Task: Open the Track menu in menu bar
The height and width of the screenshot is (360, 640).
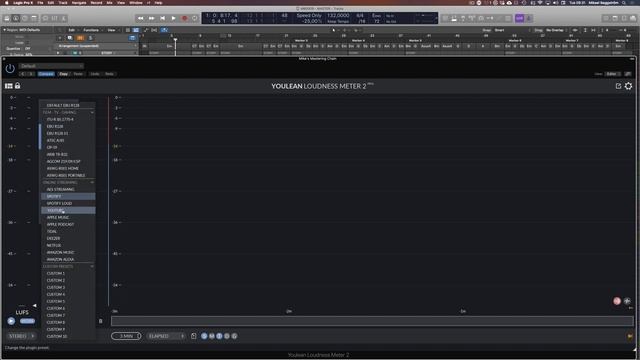Action: (63, 2)
